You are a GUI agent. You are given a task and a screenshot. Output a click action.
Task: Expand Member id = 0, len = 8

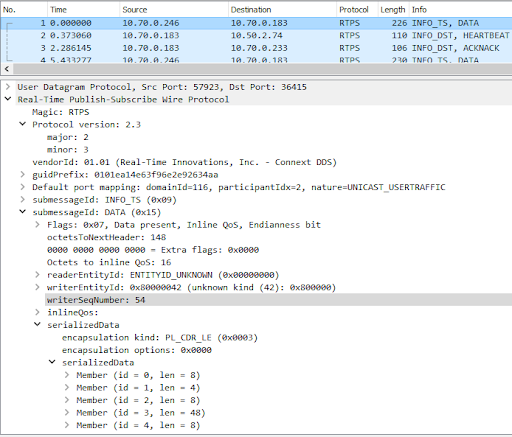tap(67, 375)
